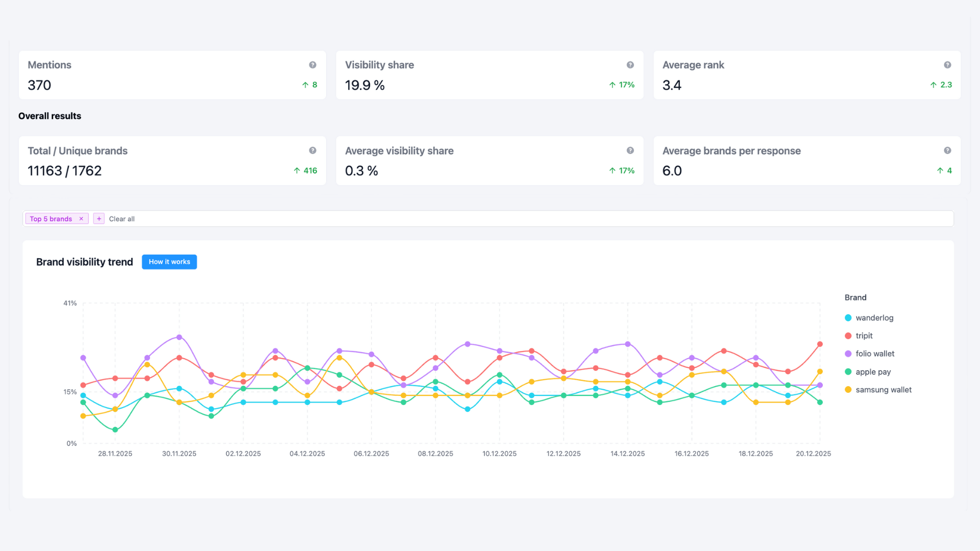Remove the Top 5 brands filter tag

coord(81,219)
